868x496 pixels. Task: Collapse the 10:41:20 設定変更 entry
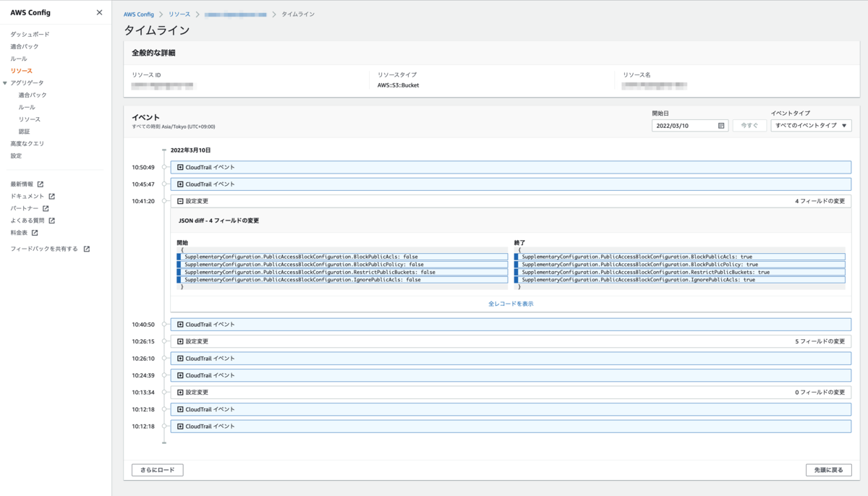click(x=180, y=201)
